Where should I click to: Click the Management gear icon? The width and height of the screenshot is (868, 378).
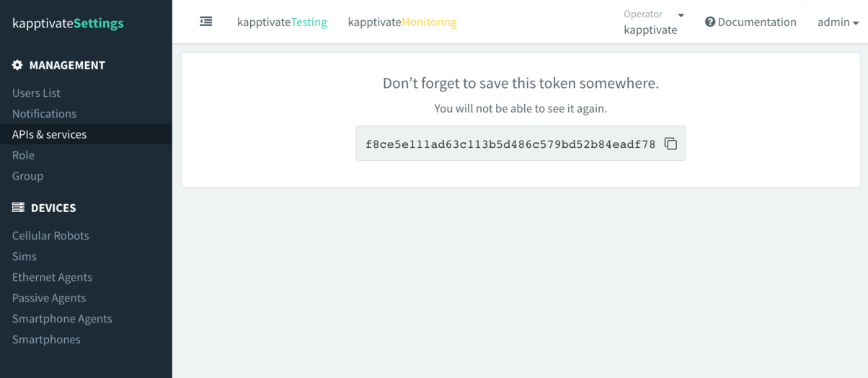click(18, 65)
